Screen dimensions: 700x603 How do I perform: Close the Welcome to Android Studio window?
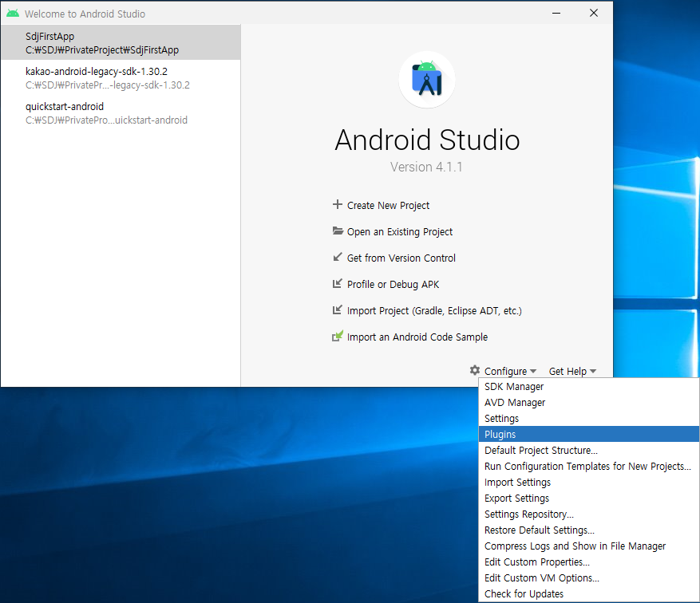(x=593, y=13)
